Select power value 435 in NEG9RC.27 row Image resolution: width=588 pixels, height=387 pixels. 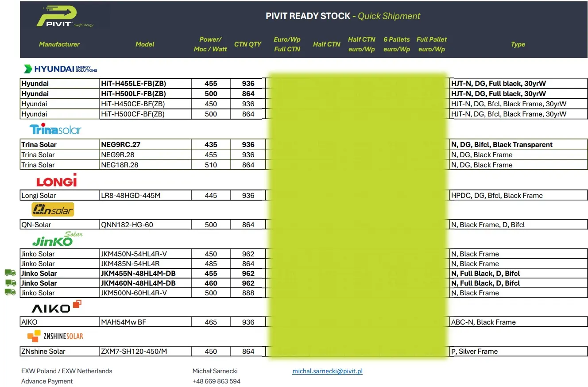click(x=211, y=144)
